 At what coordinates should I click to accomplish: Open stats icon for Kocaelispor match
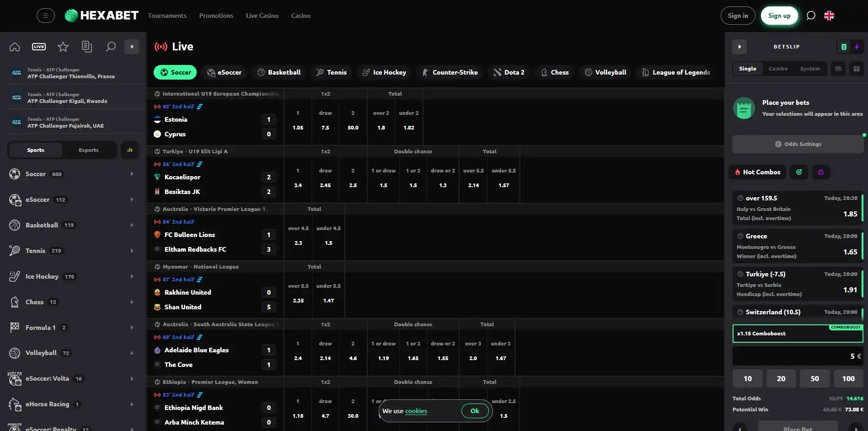click(199, 164)
